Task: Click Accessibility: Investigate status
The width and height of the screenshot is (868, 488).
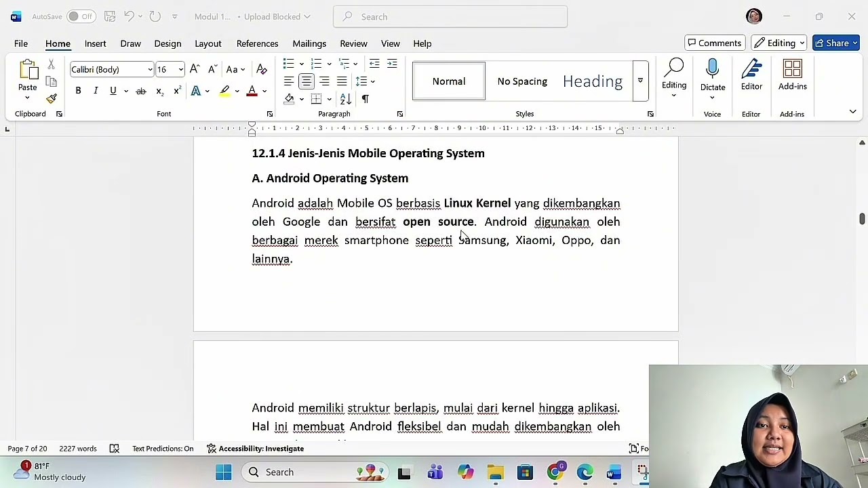Action: tap(256, 448)
